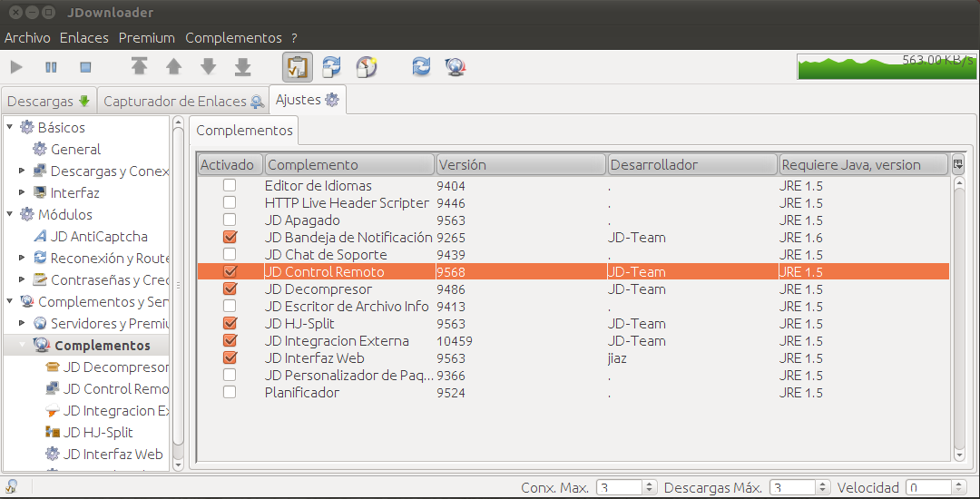Click the clock premium toggle icon
Viewport: 980px width, 499px height.
click(367, 66)
